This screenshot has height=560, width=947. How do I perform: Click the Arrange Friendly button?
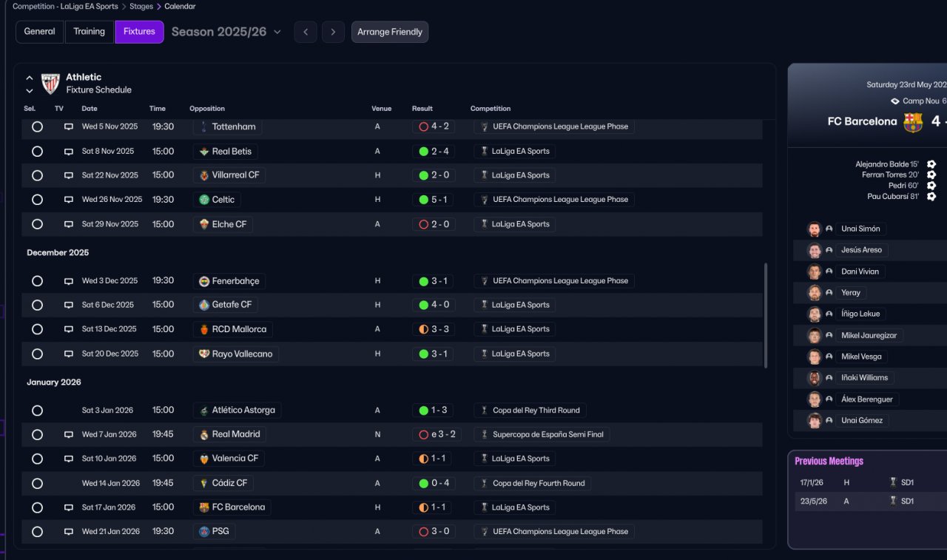390,32
